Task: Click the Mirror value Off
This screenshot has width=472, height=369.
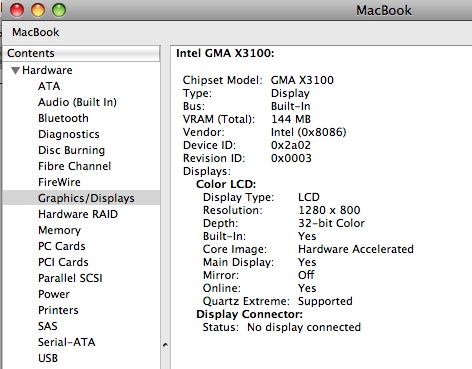Action: click(306, 275)
